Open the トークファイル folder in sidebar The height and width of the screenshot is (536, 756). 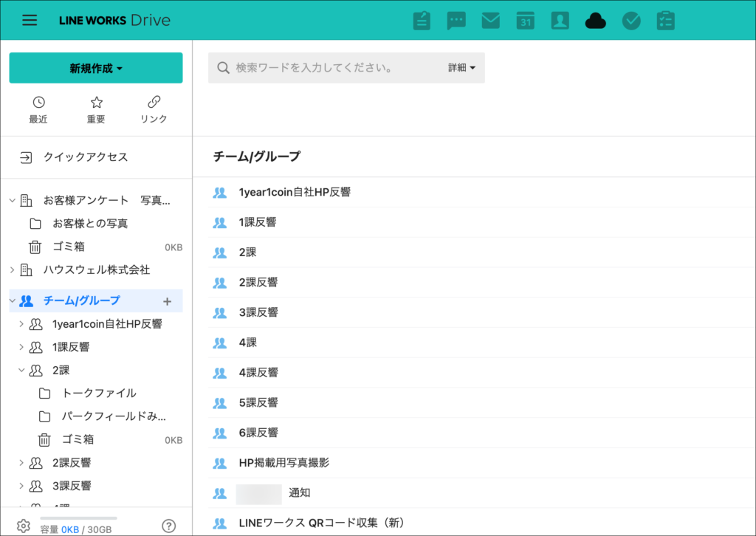99,394
